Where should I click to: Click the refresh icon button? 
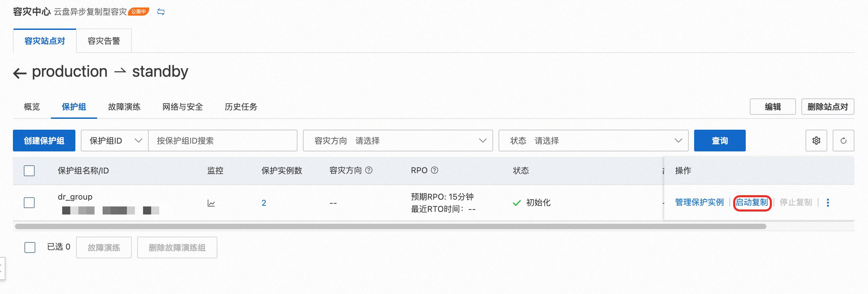[x=843, y=141]
